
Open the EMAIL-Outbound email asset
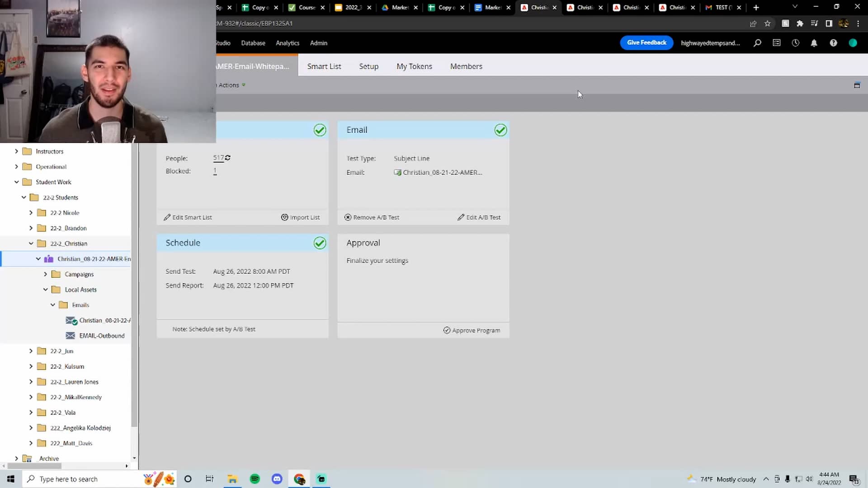[102, 336]
